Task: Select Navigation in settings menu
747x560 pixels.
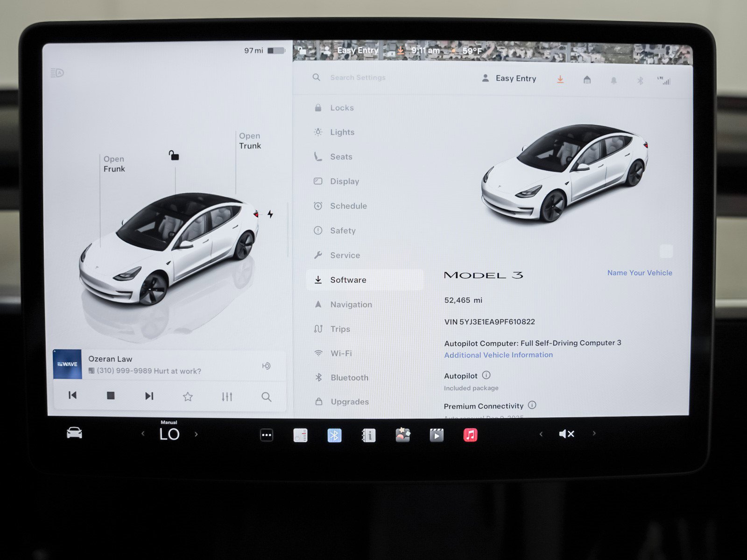Action: 351,304
